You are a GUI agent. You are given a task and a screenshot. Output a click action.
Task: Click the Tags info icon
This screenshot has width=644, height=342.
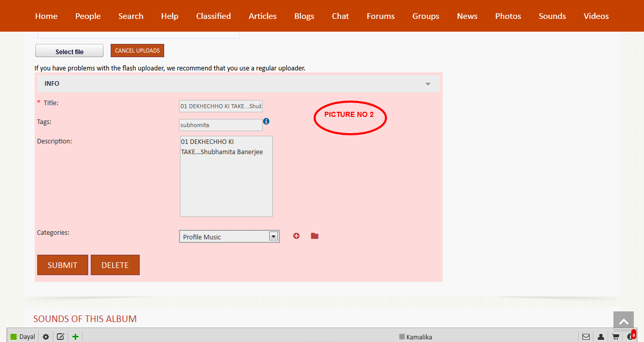266,122
